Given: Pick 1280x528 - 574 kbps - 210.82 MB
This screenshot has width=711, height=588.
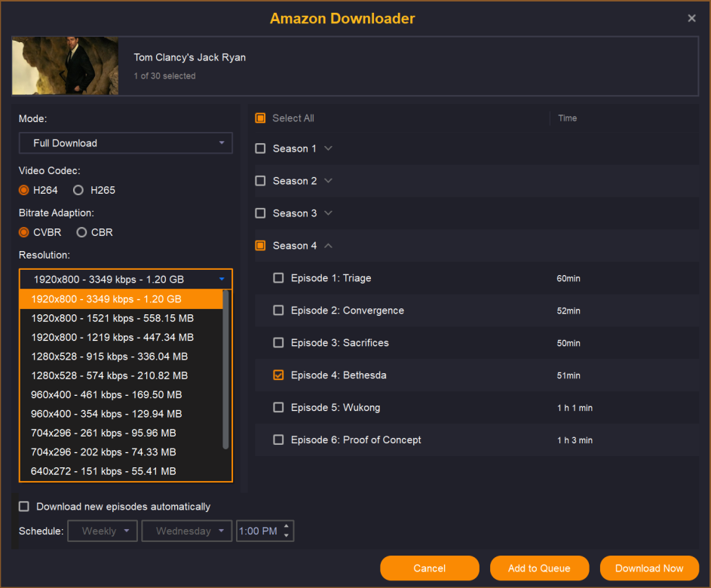Looking at the screenshot, I should pos(121,375).
